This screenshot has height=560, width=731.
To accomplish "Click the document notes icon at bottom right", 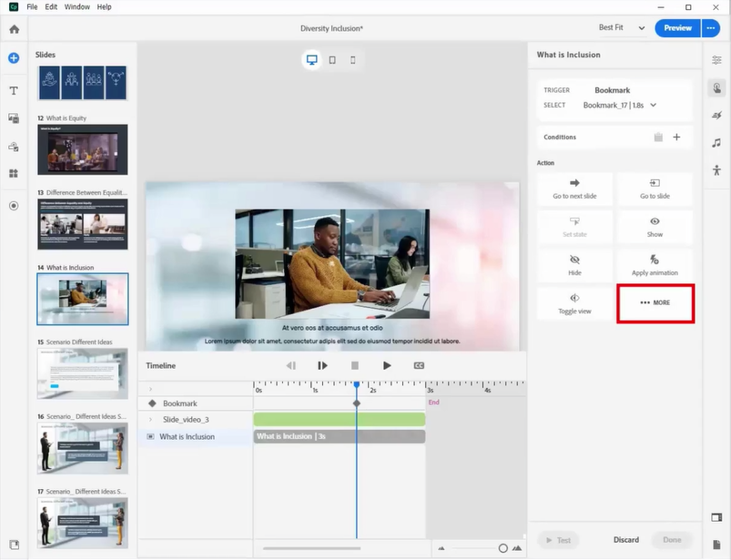I will (x=716, y=545).
